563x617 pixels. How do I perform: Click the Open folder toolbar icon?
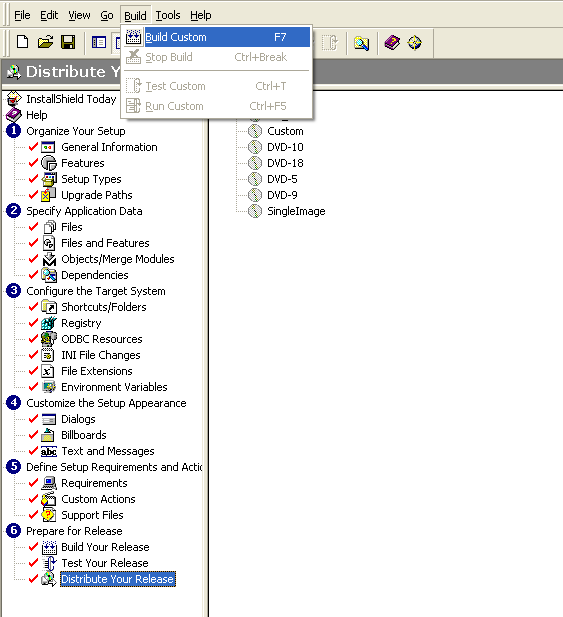pos(45,42)
